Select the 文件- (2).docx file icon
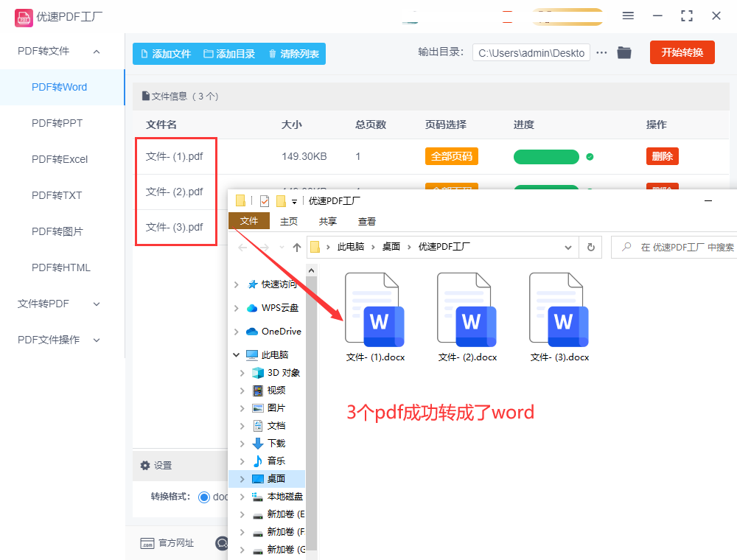The image size is (737, 560). tap(467, 310)
